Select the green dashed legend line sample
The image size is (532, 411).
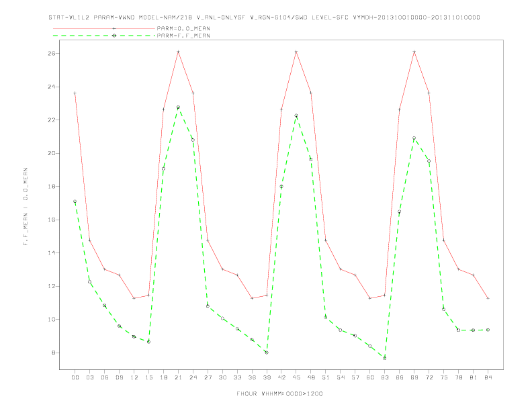tap(104, 36)
